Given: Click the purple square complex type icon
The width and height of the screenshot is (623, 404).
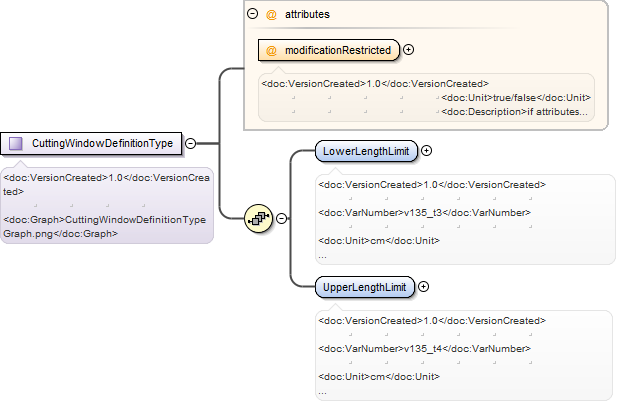Looking at the screenshot, I should click(x=15, y=143).
